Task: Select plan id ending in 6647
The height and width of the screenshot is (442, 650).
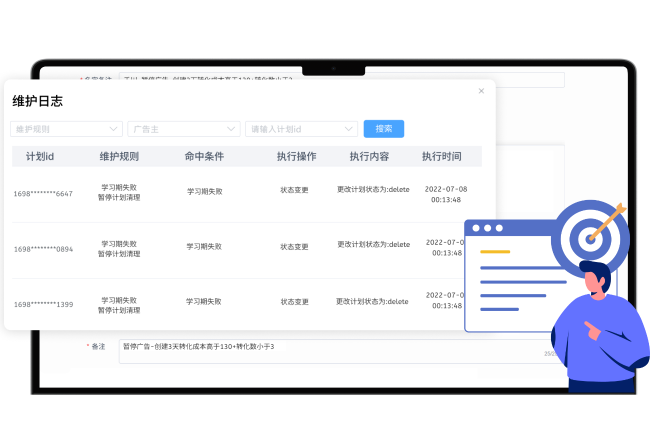Action: tap(43, 194)
